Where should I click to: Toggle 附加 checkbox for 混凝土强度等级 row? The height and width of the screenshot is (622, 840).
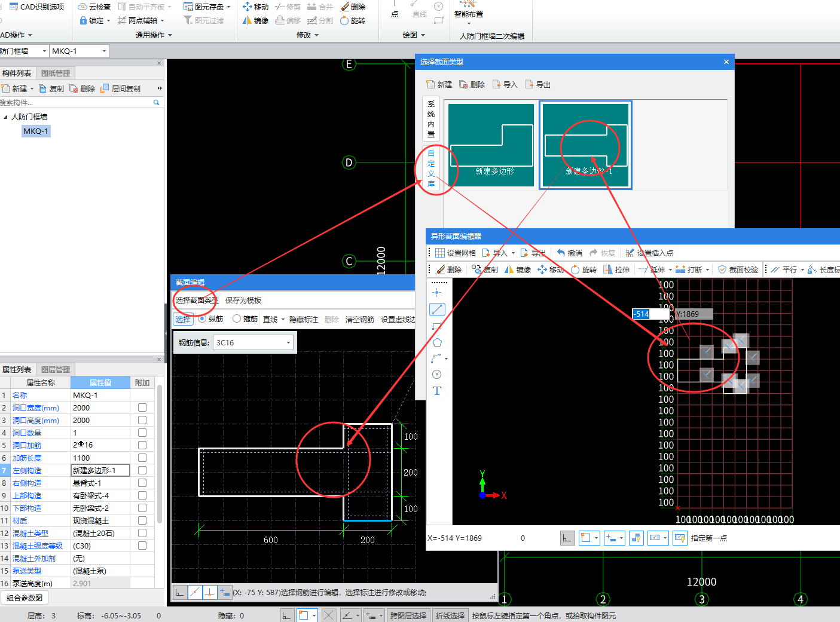pyautogui.click(x=142, y=546)
